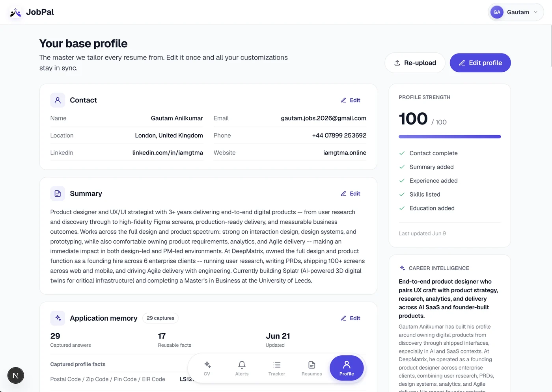Click the 29 captures badge
Screen dimensions: 552x392
[160, 318]
